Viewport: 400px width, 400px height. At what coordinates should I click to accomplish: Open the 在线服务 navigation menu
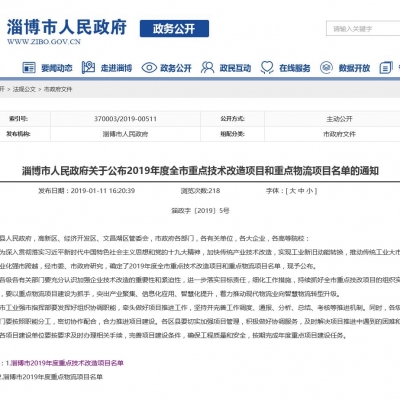point(295,68)
